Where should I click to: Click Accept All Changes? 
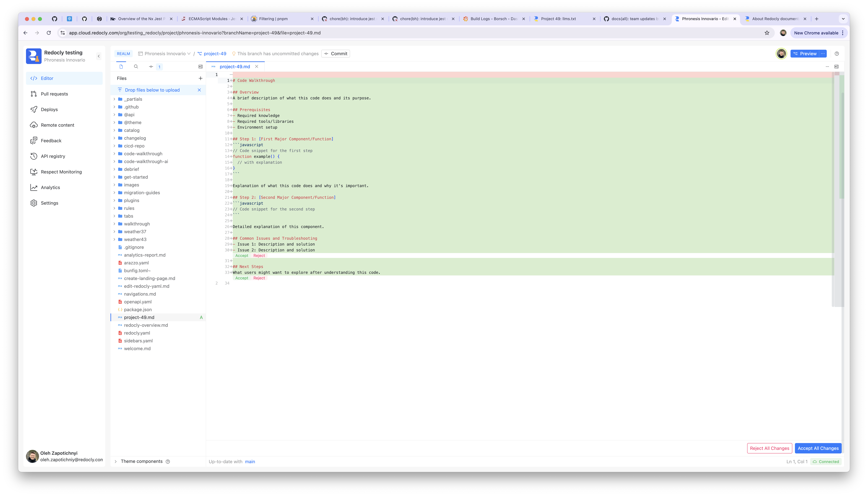coord(818,448)
